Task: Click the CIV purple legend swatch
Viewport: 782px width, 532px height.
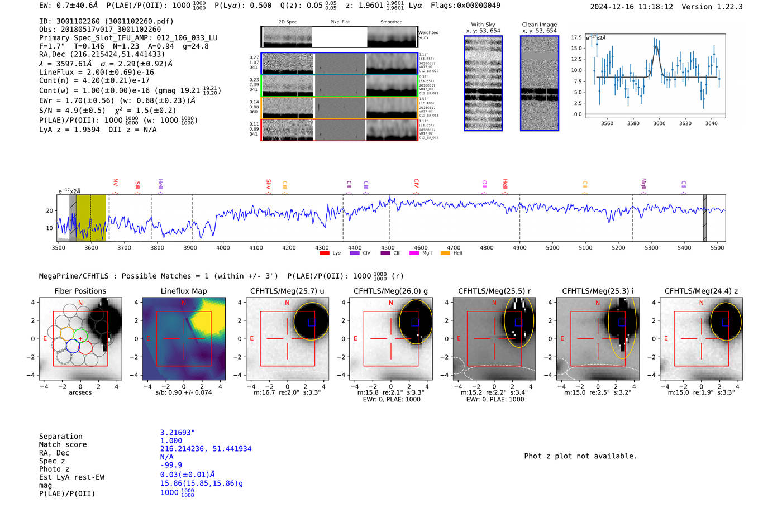Action: point(355,253)
